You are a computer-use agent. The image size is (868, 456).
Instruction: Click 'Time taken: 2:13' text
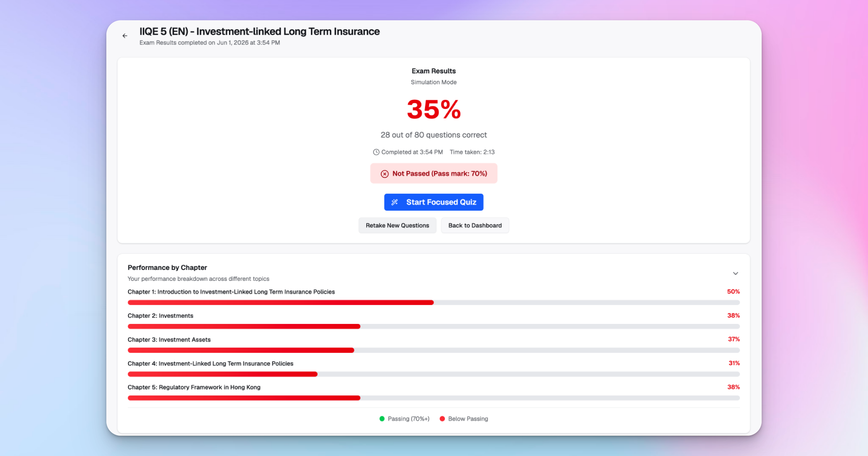(x=472, y=152)
